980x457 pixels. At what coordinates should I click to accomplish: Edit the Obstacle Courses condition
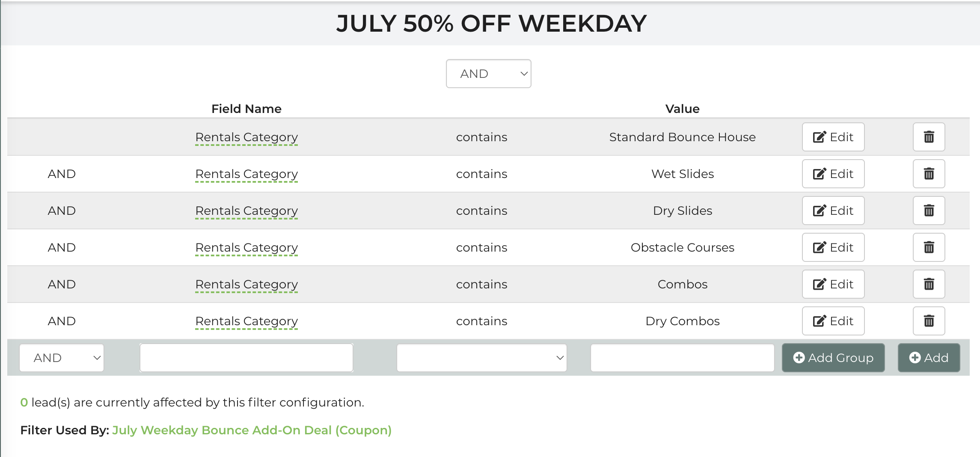[833, 247]
